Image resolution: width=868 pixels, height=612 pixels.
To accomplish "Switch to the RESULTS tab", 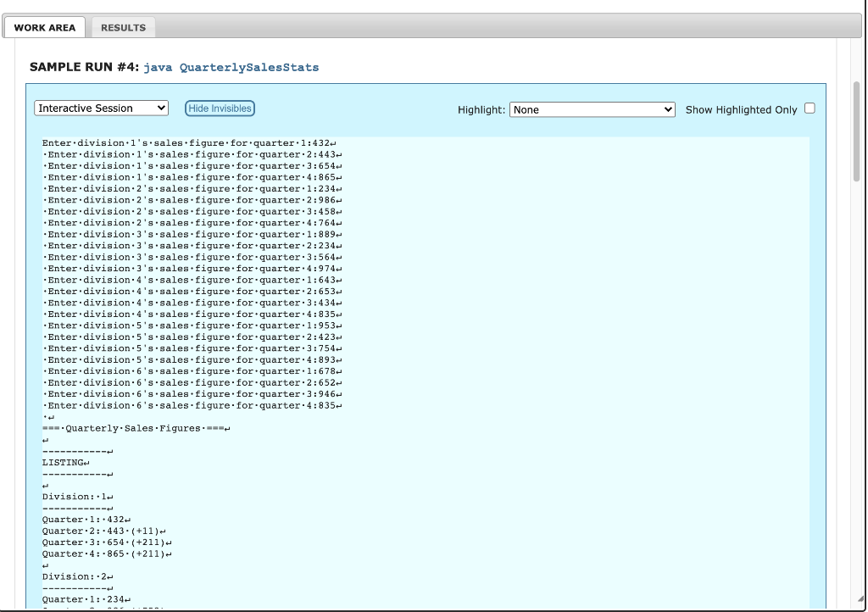I will coord(123,27).
